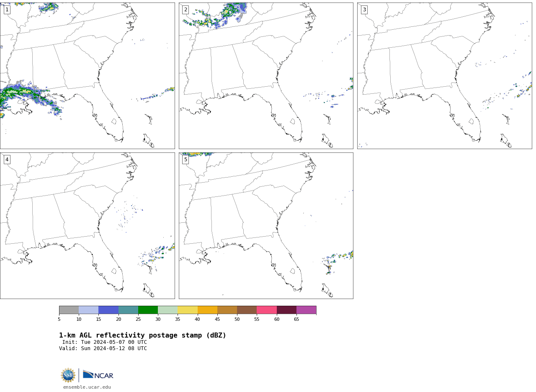
Task: Select the pale green 30-35 dBZ swatch
Action: (168, 310)
